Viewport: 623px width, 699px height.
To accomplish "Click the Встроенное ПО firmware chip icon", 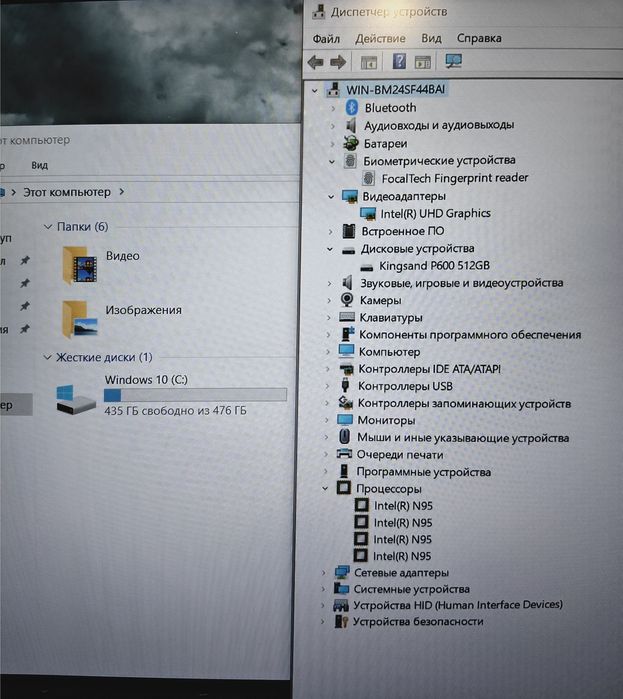I will pyautogui.click(x=348, y=231).
